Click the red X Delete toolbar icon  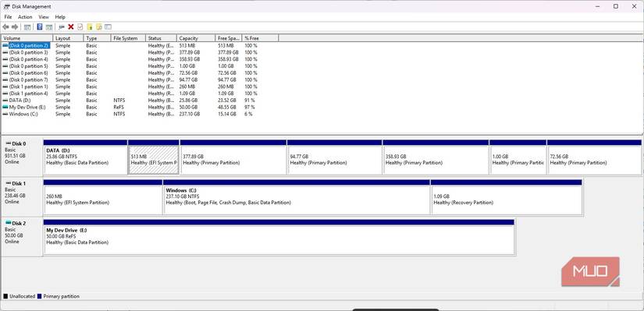[x=70, y=27]
